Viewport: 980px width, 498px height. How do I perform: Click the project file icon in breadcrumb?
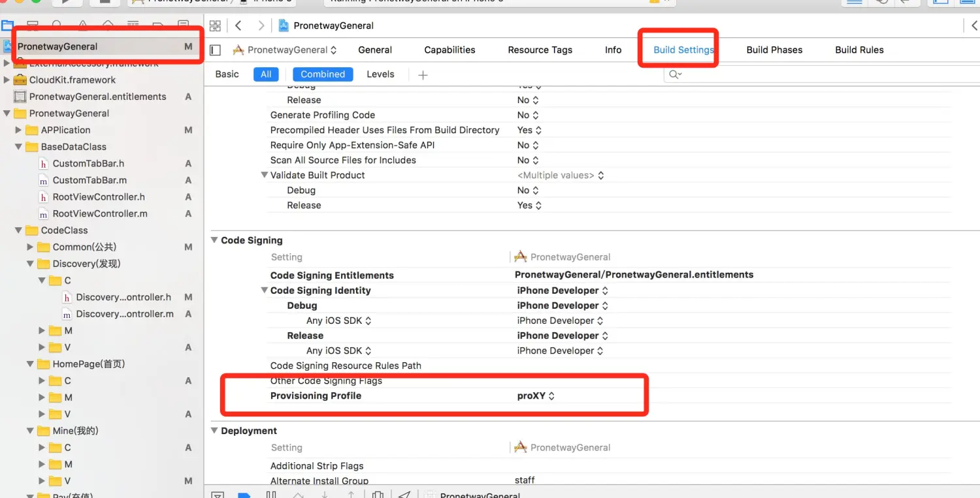tap(284, 25)
